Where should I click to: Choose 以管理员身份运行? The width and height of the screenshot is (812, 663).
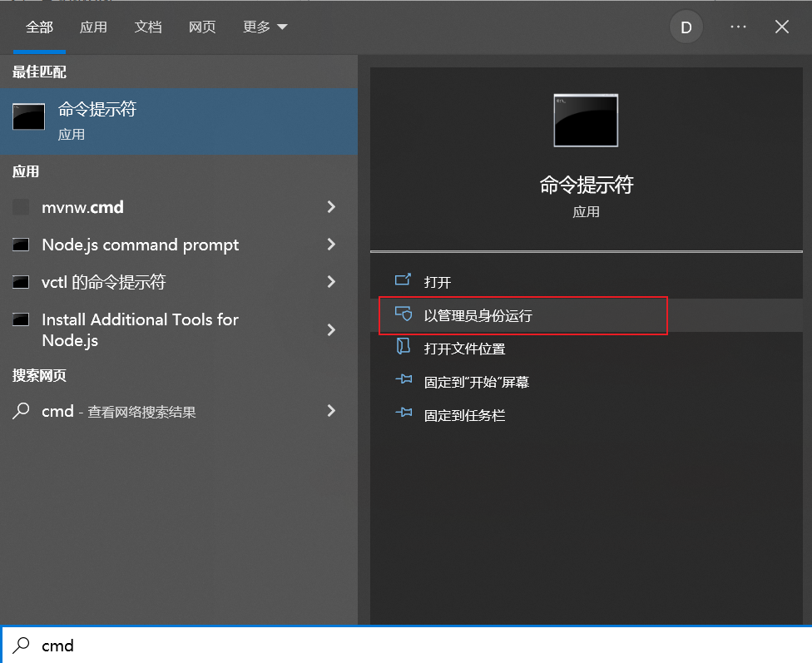587,315
